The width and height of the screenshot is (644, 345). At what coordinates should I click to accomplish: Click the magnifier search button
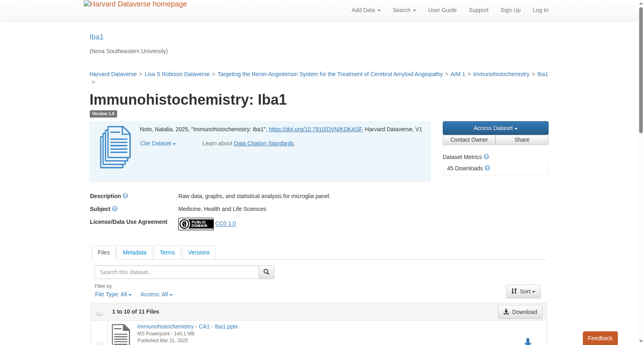click(x=266, y=272)
